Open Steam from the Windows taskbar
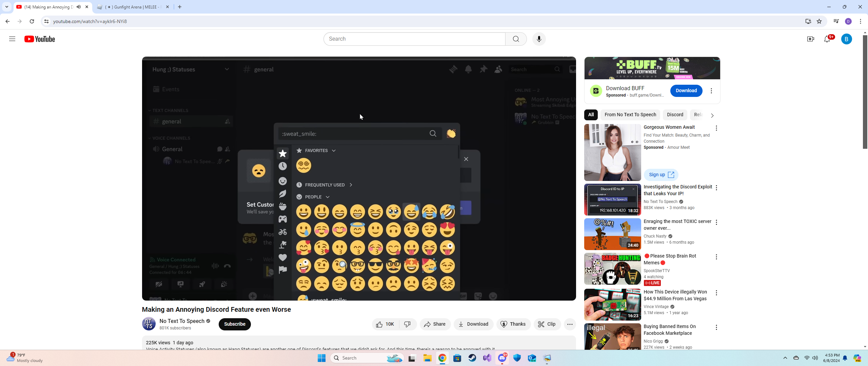The image size is (868, 366). coord(472,358)
